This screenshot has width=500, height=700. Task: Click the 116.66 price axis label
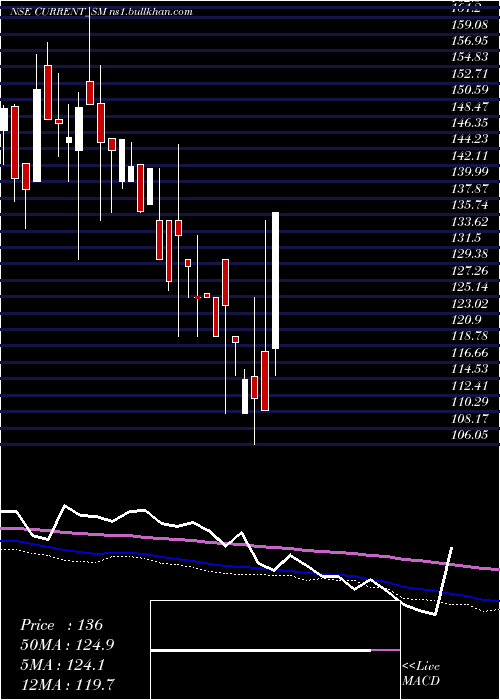pyautogui.click(x=470, y=353)
